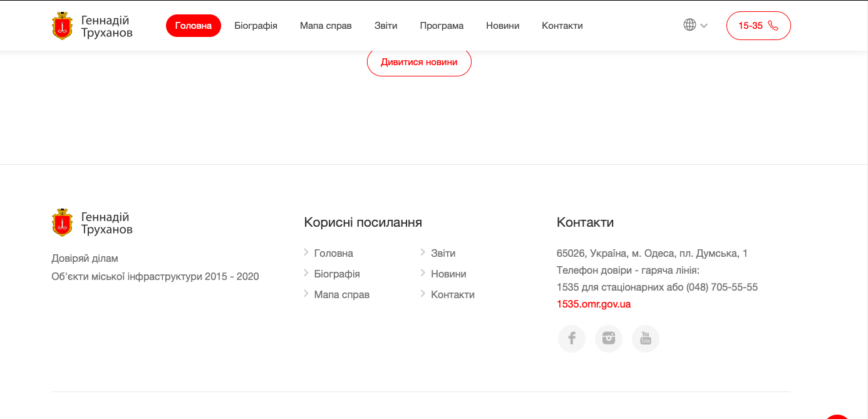Open Програма in the top navigation

pyautogui.click(x=442, y=26)
